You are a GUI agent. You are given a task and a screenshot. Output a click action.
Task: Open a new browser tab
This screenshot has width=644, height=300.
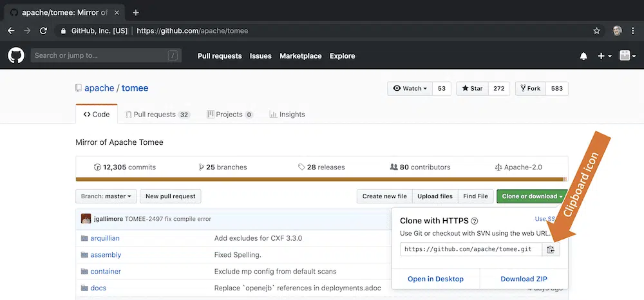coord(136,12)
